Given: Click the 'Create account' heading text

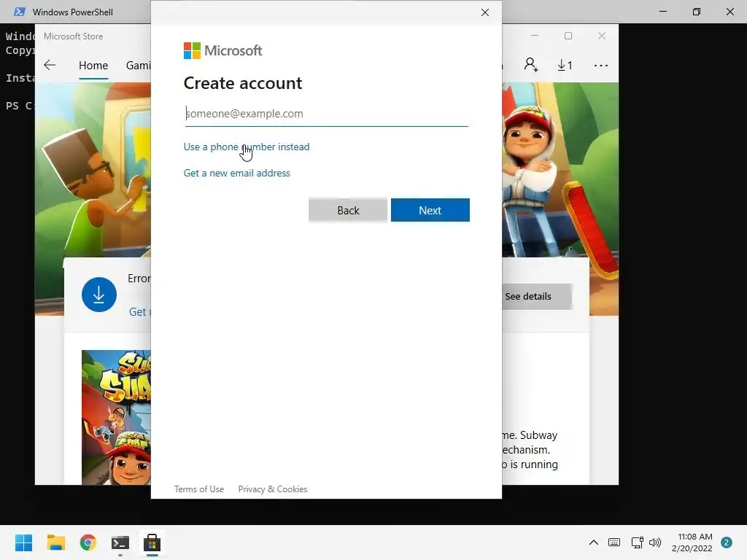Looking at the screenshot, I should click(x=243, y=83).
